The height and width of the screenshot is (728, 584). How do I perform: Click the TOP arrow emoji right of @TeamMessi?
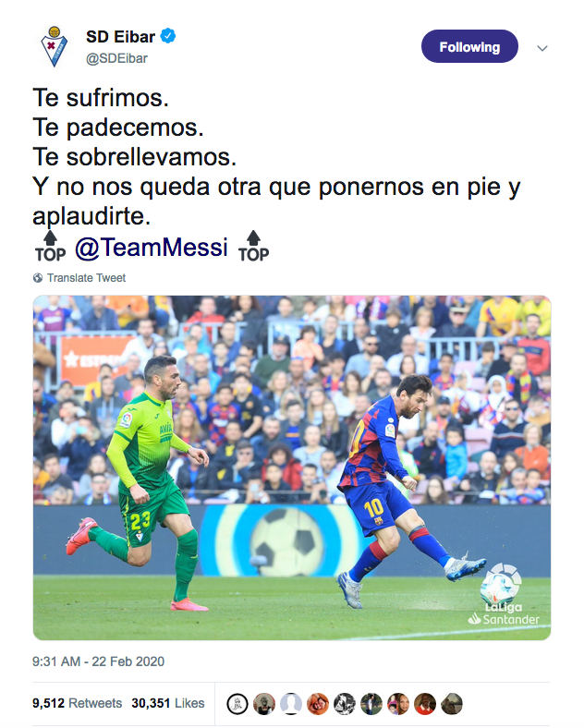click(x=253, y=247)
